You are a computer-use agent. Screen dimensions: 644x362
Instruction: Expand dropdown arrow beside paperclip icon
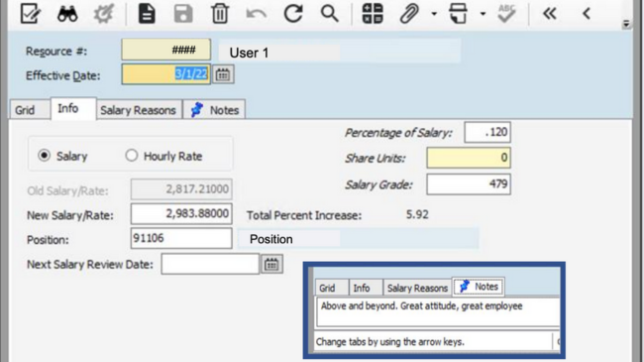[x=434, y=14]
